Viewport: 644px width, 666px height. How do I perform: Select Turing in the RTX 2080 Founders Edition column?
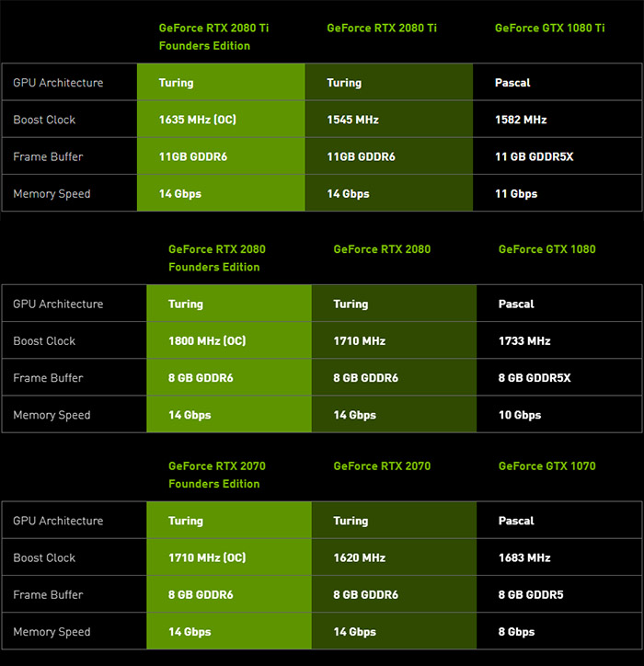click(x=186, y=304)
